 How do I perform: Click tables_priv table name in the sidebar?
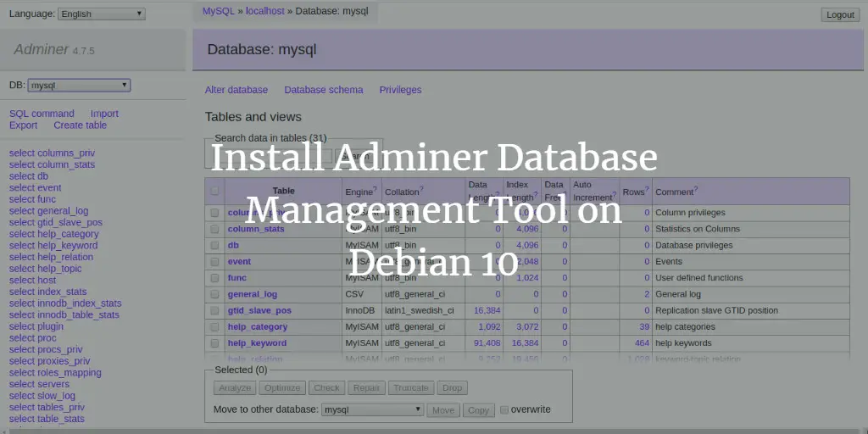(61, 408)
